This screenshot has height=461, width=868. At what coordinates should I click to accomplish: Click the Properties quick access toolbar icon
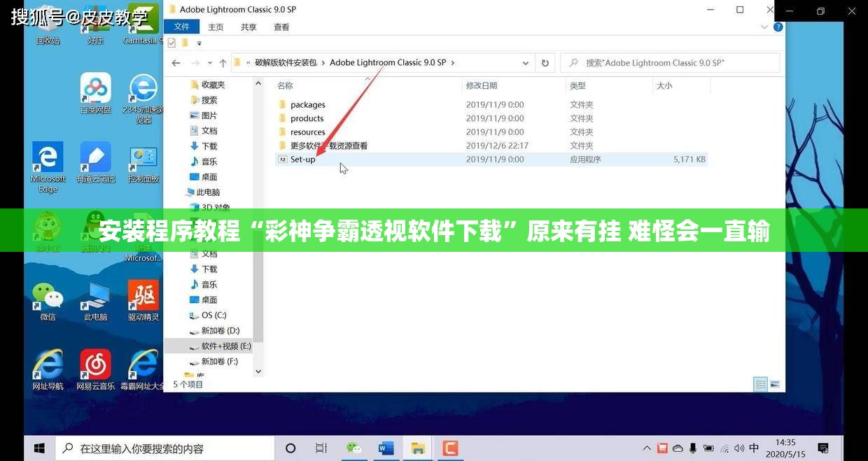[171, 43]
